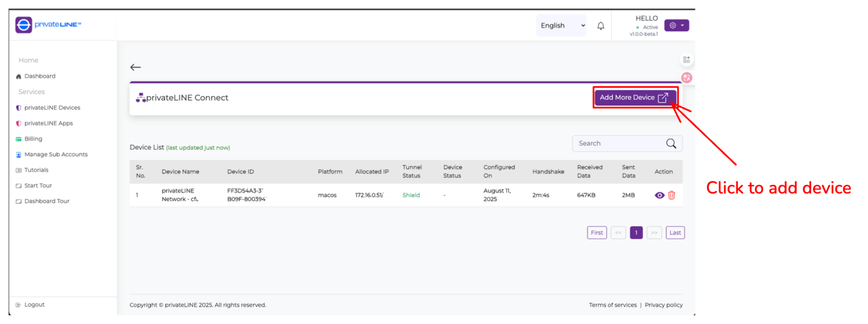Click into the device Search field
This screenshot has width=868, height=324.
click(619, 144)
